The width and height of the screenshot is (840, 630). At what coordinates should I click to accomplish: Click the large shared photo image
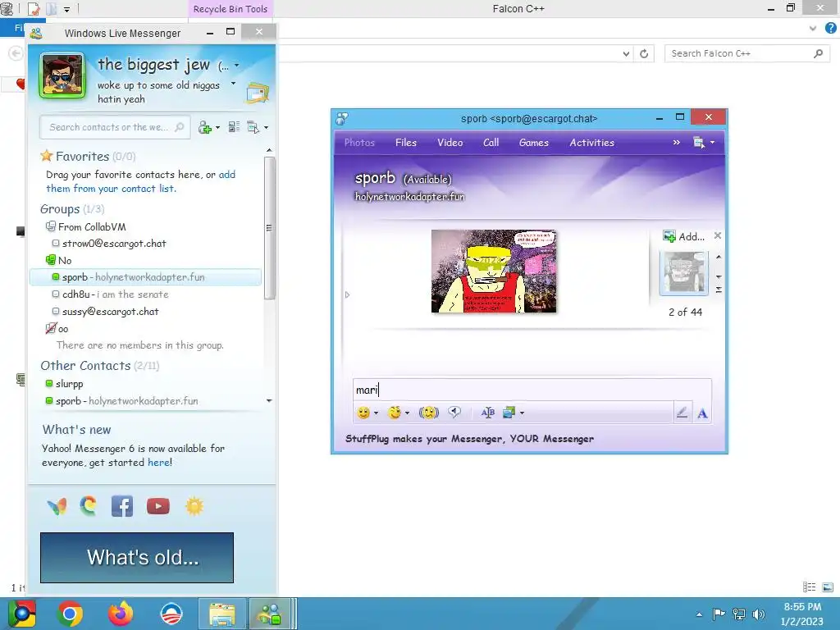494,271
